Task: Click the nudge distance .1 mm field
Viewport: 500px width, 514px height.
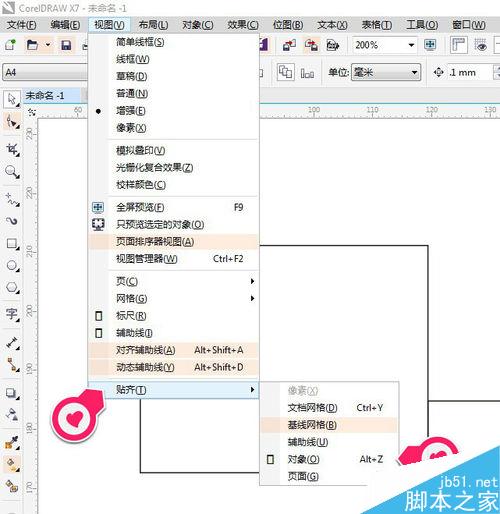Action: point(469,72)
